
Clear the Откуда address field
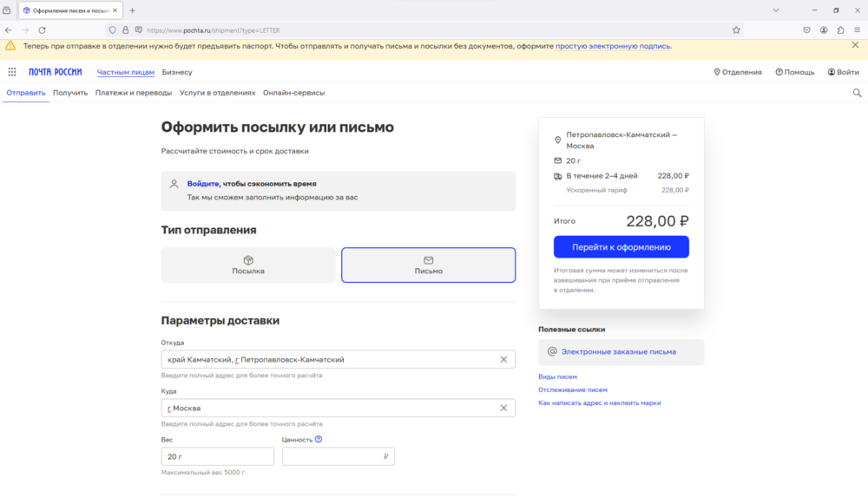(x=503, y=359)
